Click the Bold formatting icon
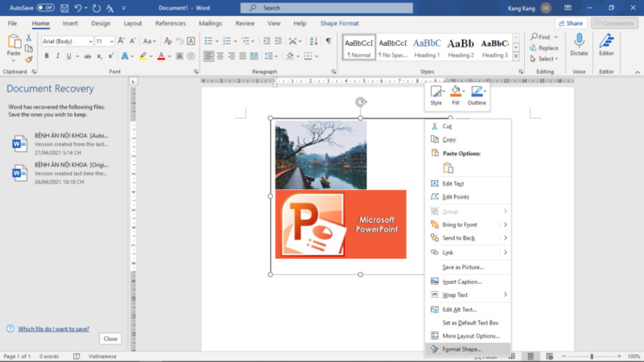The height and width of the screenshot is (362, 644). pyautogui.click(x=47, y=56)
